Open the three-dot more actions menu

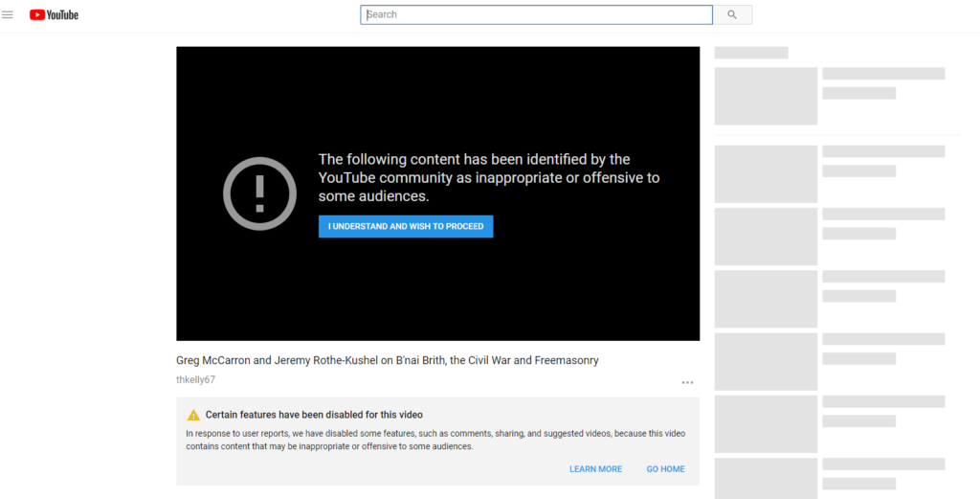pos(687,383)
